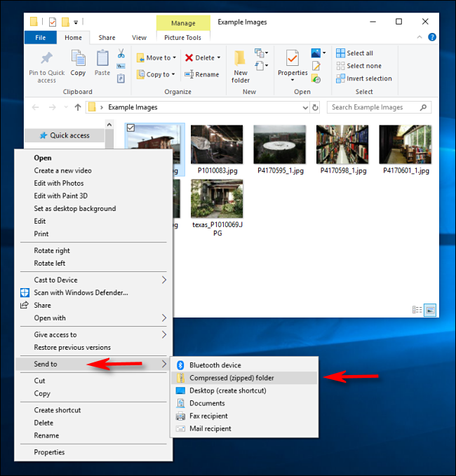Click the scissors Cut icon in the ribbon
Screen dimensions: 456x476
[x=121, y=54]
